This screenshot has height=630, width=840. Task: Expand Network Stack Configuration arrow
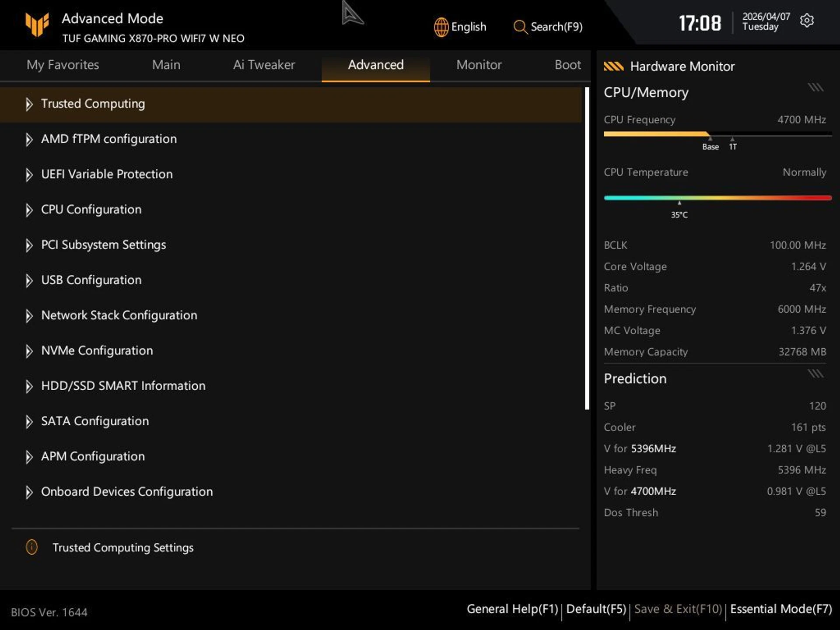(29, 316)
